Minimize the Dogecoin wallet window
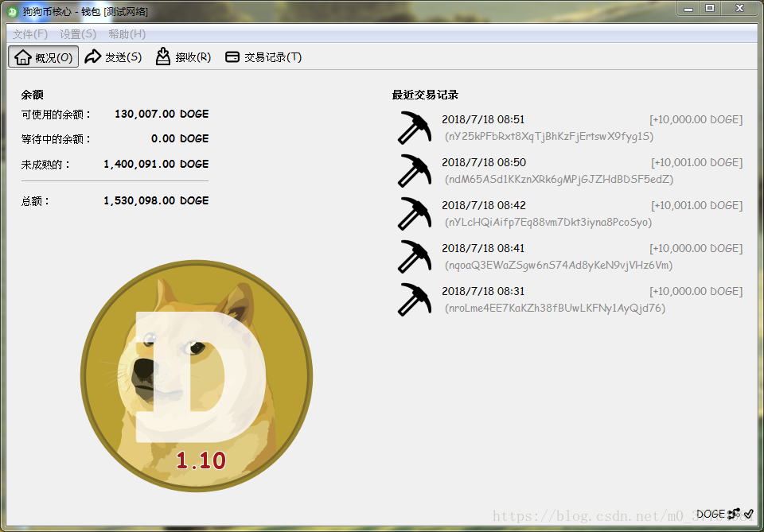 tap(688, 9)
